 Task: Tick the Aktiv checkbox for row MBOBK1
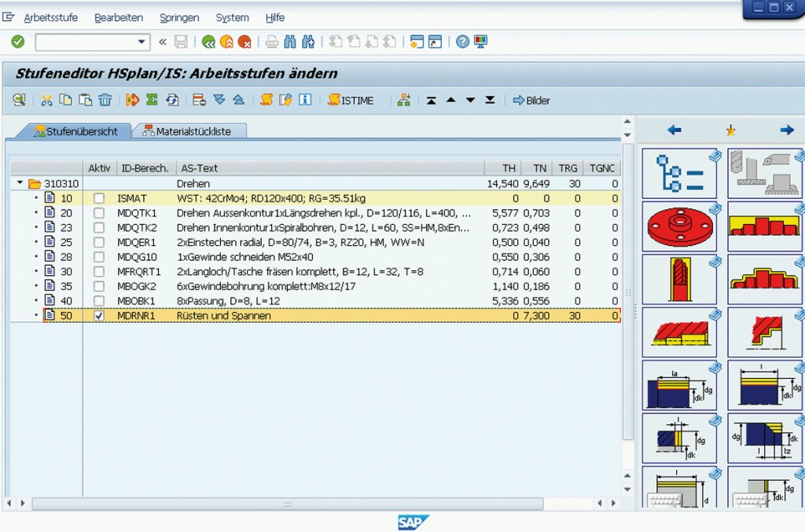(x=99, y=301)
